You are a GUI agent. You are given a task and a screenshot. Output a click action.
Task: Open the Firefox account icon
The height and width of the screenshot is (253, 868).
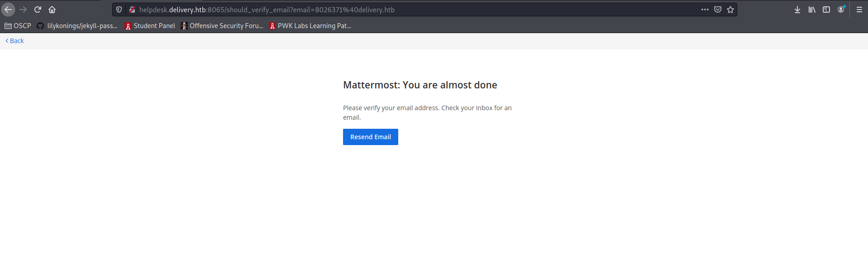pyautogui.click(x=841, y=10)
